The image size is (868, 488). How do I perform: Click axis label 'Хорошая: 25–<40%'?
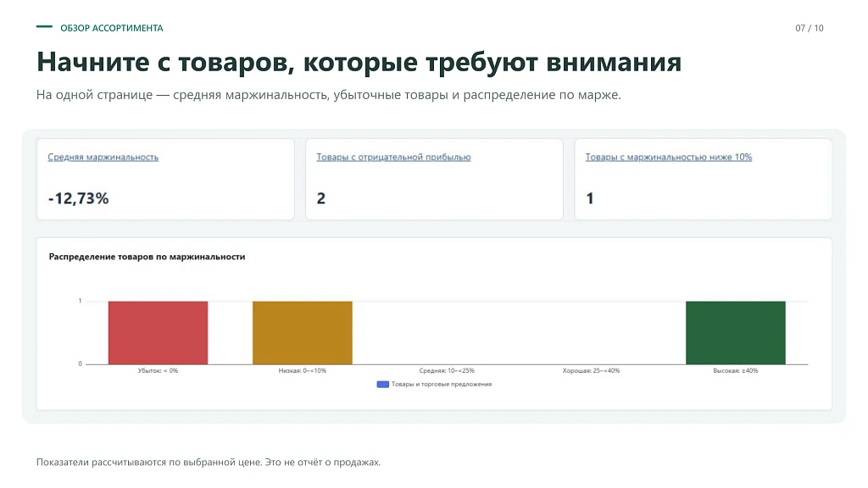591,371
